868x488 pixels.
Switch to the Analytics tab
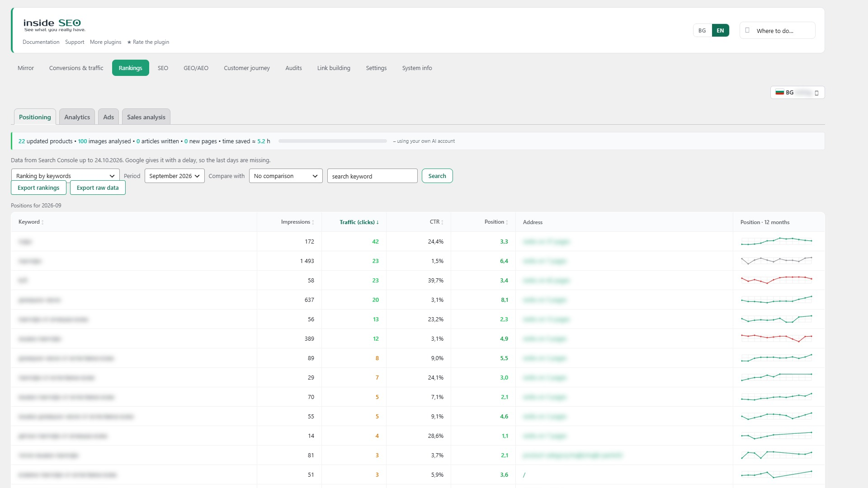(x=77, y=117)
